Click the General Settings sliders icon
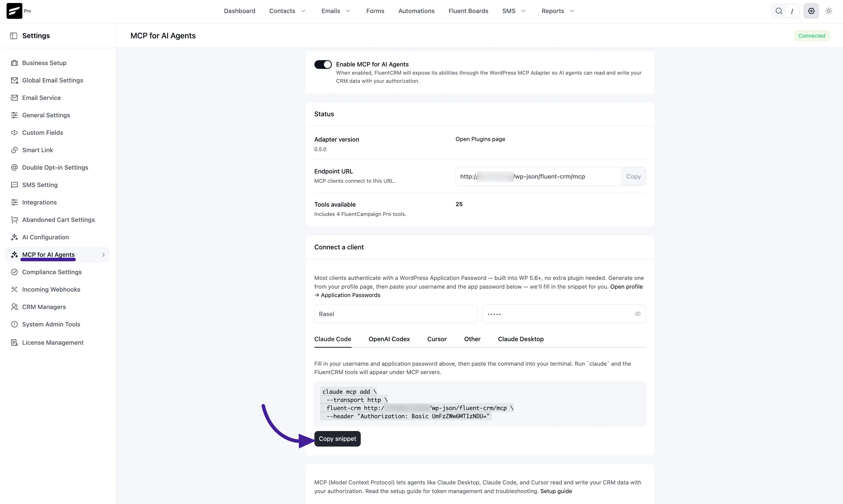 click(14, 115)
